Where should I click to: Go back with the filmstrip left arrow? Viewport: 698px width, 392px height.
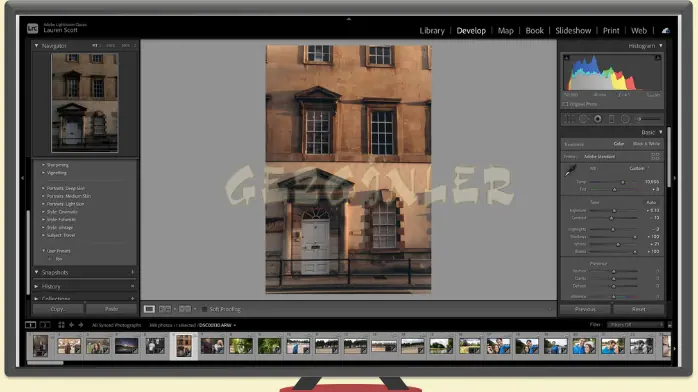(71, 325)
